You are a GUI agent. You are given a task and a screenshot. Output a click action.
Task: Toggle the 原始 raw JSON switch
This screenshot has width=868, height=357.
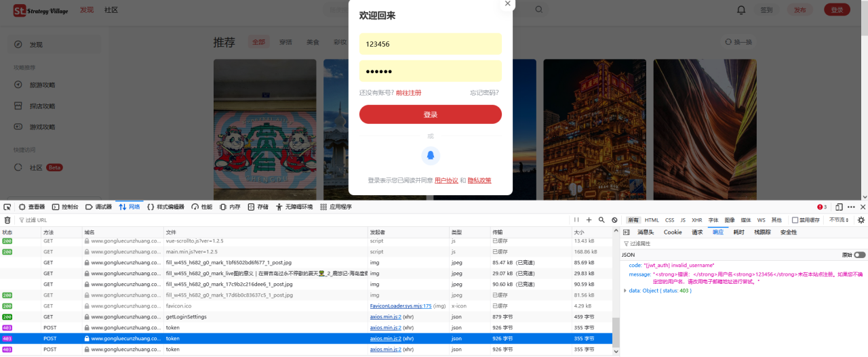(x=860, y=255)
